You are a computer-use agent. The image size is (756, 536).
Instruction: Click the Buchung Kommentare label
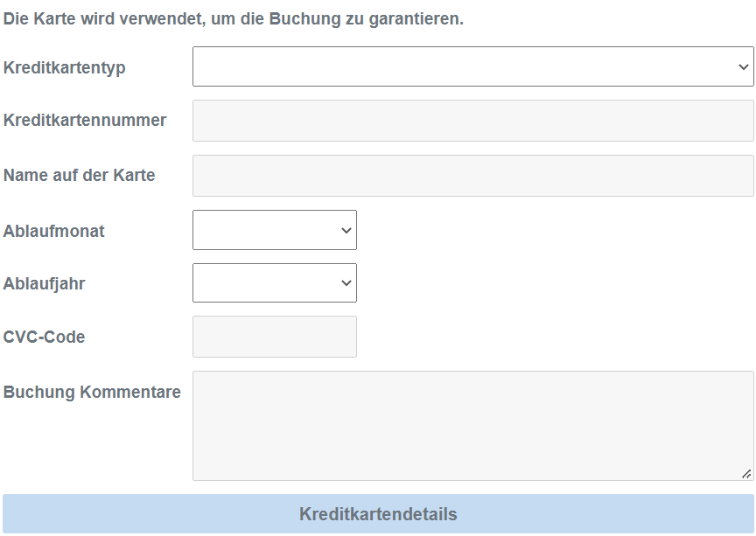[x=92, y=392]
